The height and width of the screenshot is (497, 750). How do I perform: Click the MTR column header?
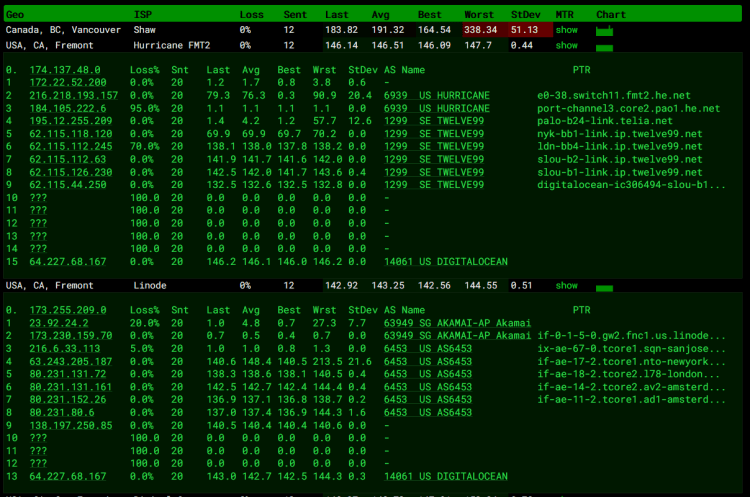pos(564,15)
